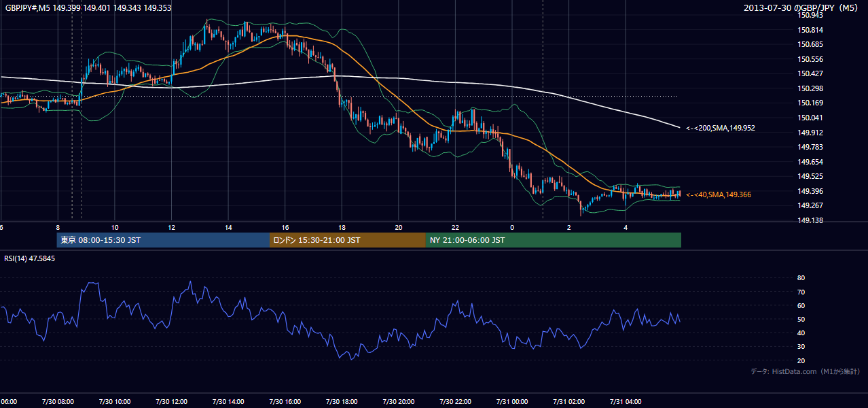
Task: Select the NY session bar 21:00-06:00 JST
Action: point(554,240)
